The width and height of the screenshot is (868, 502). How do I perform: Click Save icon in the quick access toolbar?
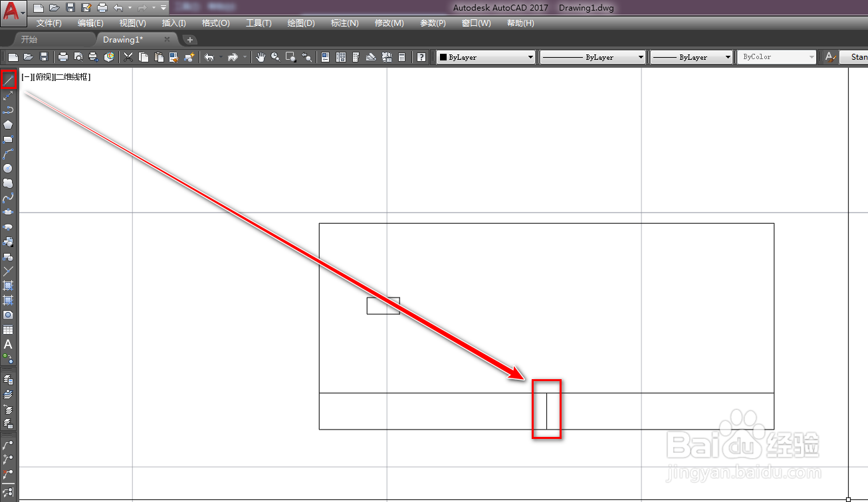point(70,8)
